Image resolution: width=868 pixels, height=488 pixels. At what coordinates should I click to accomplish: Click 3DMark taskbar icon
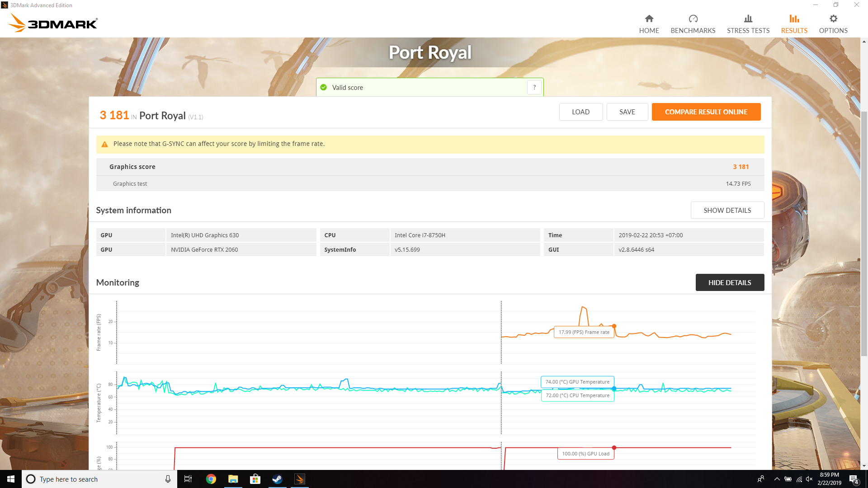(299, 479)
